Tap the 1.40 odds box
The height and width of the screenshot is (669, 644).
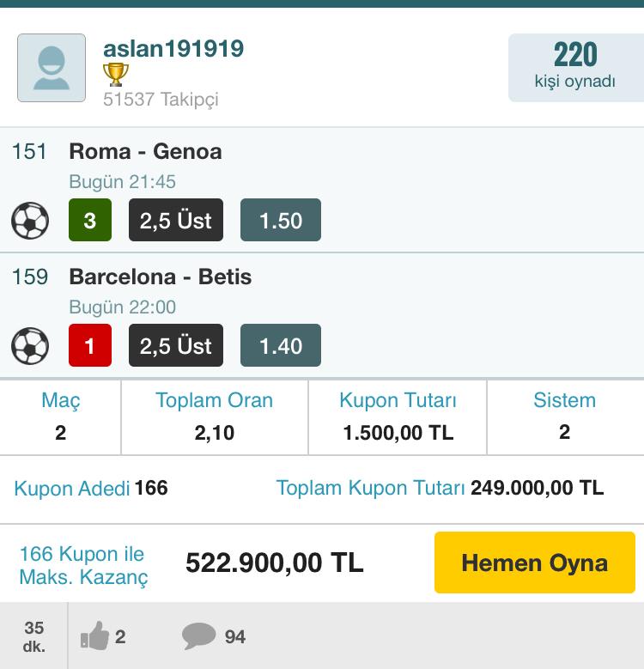[x=281, y=345]
